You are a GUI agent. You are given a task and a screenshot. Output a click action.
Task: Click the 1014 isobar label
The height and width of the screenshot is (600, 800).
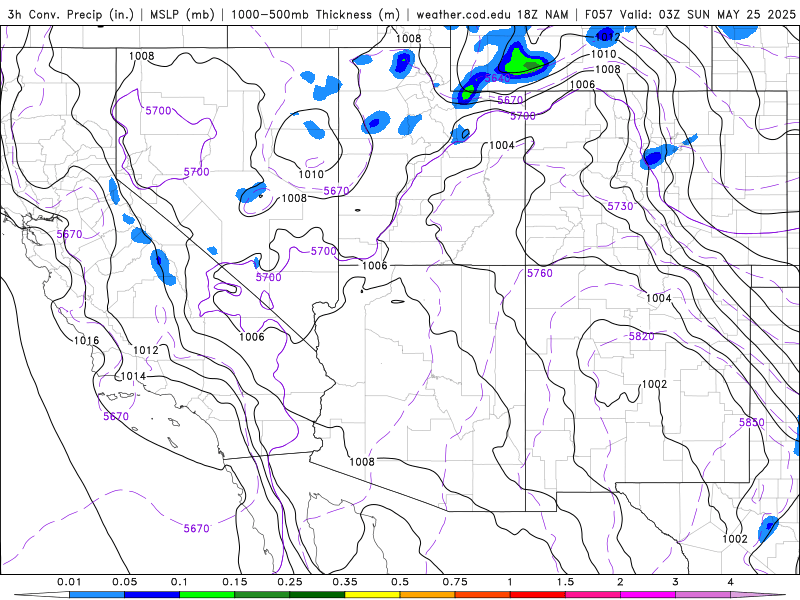133,376
